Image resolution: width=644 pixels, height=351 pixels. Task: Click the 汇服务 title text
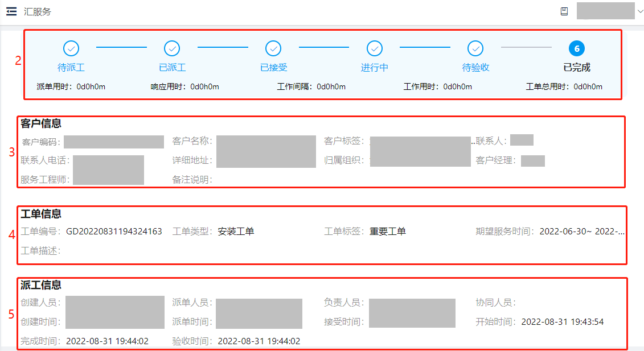(38, 11)
